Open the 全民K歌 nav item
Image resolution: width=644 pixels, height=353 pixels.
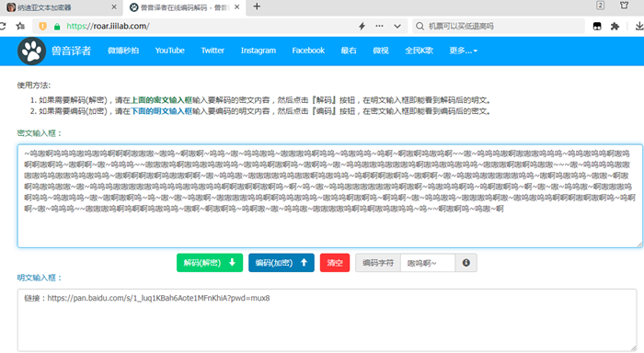point(419,51)
